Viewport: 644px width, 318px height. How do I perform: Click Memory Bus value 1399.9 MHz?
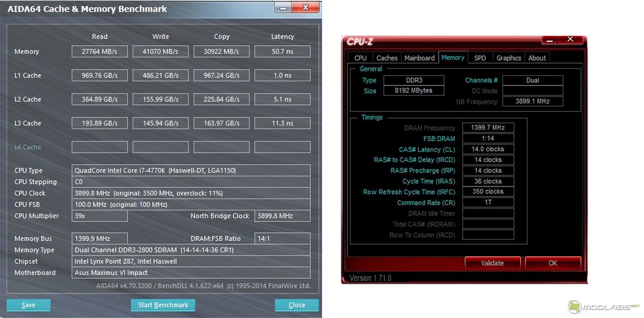[x=100, y=238]
